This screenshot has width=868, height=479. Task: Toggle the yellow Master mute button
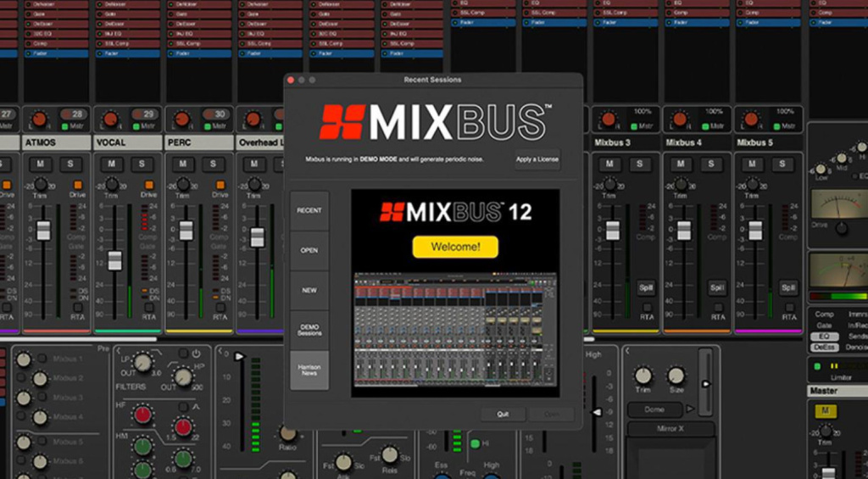click(x=826, y=411)
